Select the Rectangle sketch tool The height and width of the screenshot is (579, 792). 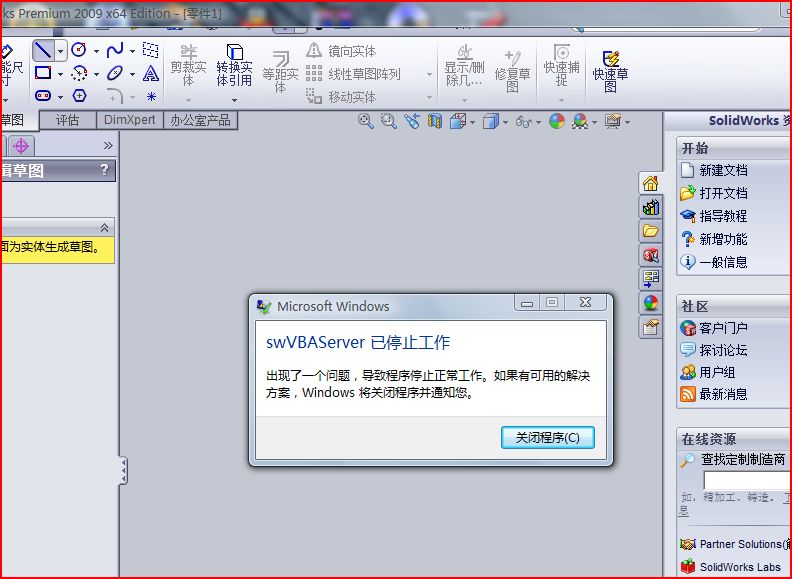coord(43,73)
